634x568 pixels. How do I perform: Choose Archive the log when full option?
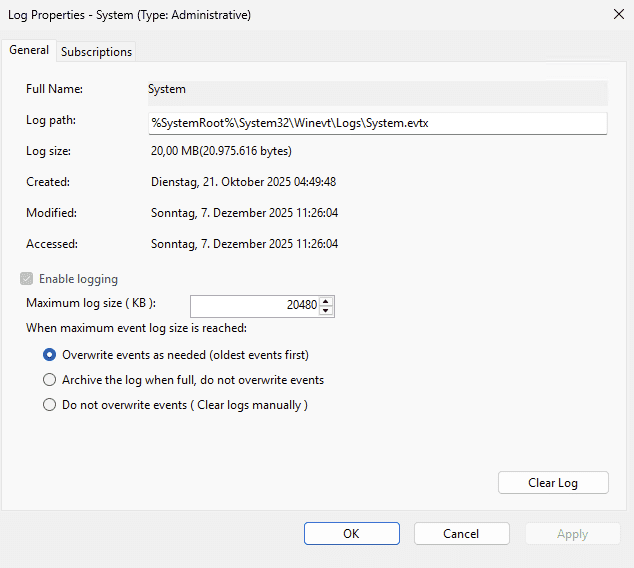[x=50, y=380]
